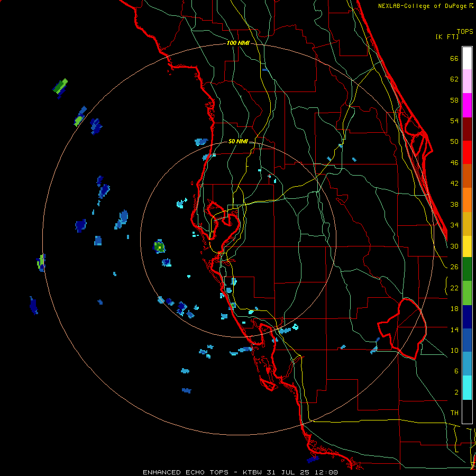This screenshot has height=476, width=476.
Task: Click the TH legend label
Action: point(454,413)
